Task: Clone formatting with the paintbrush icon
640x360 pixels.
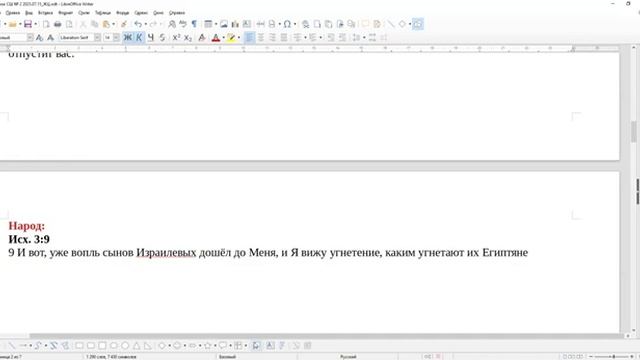Action: pos(124,24)
